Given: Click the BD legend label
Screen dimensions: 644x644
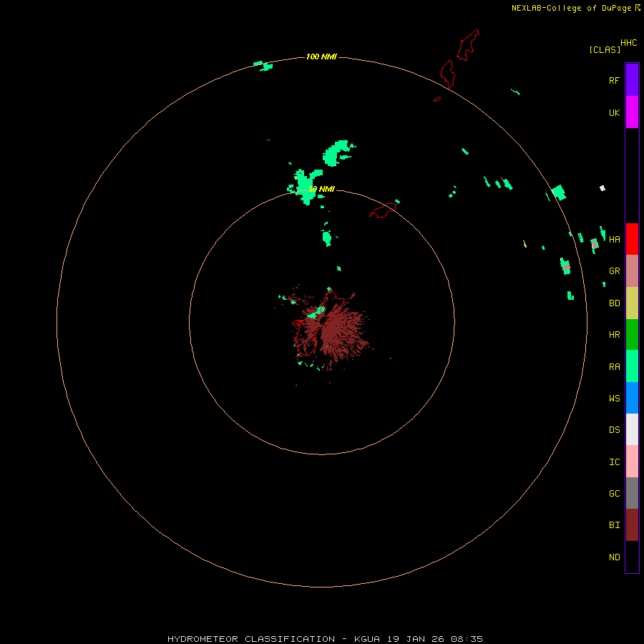Looking at the screenshot, I should [x=615, y=303].
